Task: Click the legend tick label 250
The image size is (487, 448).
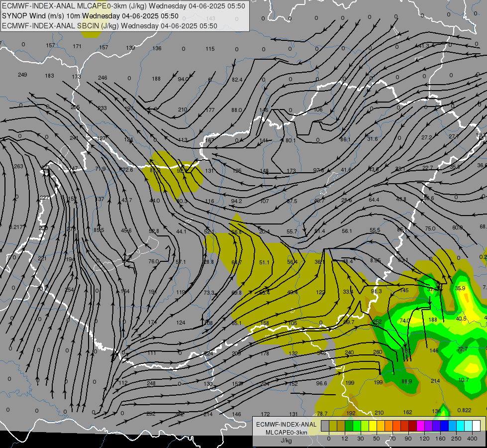Action: (x=456, y=439)
